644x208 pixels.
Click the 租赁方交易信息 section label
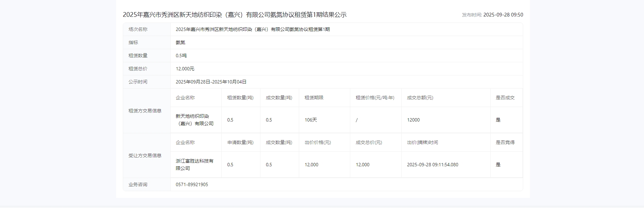pyautogui.click(x=145, y=111)
